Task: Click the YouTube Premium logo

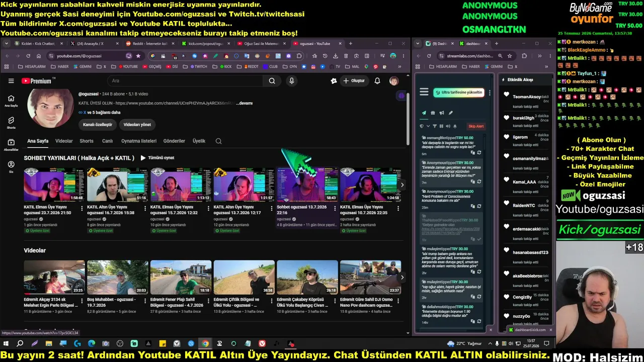Action: 37,81
